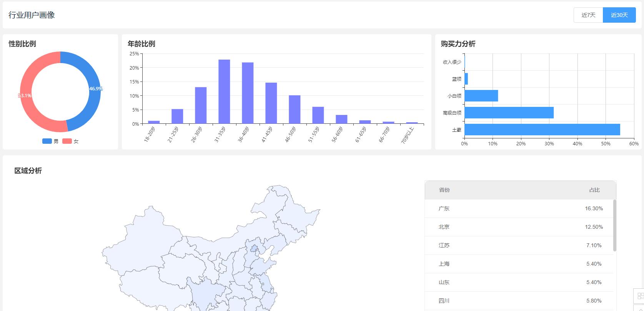The height and width of the screenshot is (311, 644).
Task: Click the 蓝领 bar in purchasing chart
Action: (466, 79)
